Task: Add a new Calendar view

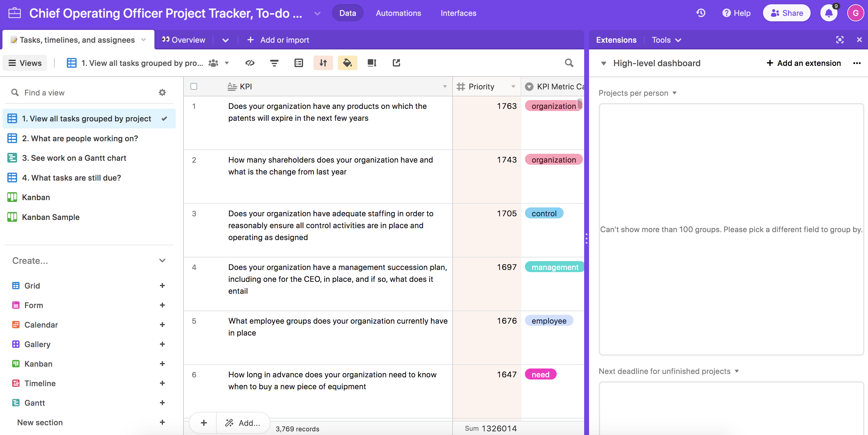Action: (x=162, y=325)
